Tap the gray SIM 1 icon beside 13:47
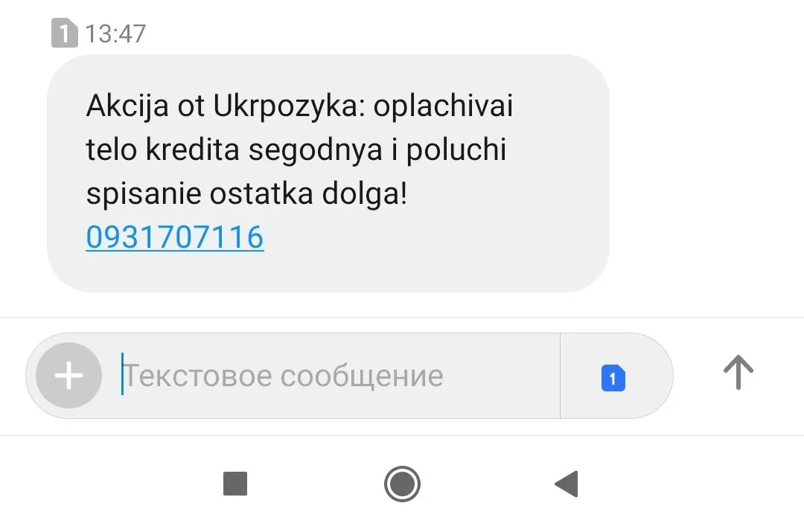Viewport: 804px width, 532px height. pyautogui.click(x=65, y=33)
